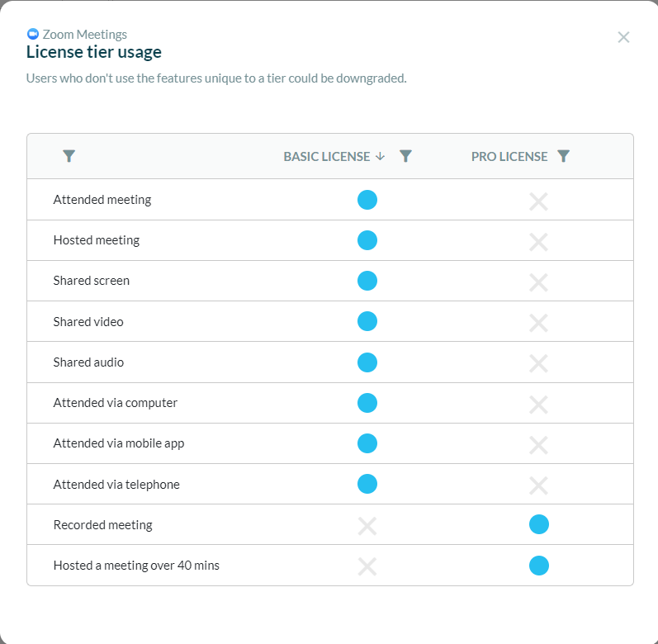The image size is (658, 644).
Task: Click the Pro License column header
Action: click(509, 156)
